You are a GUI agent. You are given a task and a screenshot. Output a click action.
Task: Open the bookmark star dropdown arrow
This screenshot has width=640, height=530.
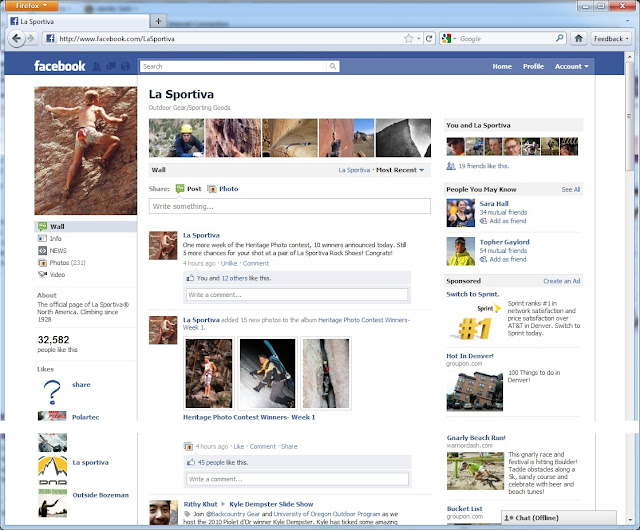tap(418, 39)
